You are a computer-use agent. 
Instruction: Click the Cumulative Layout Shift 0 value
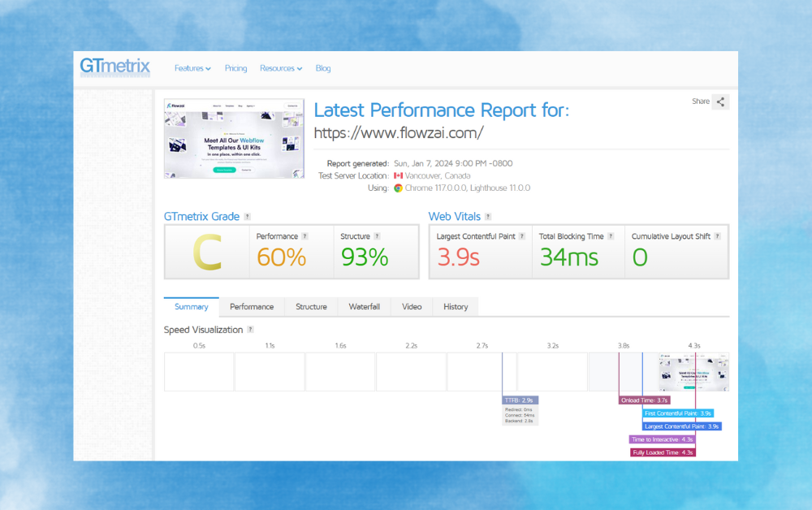click(x=640, y=257)
